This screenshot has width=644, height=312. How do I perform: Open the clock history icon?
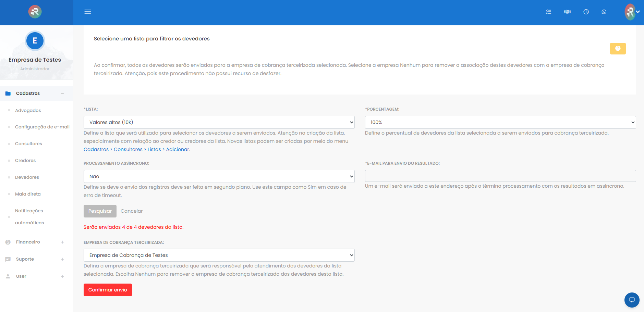point(586,12)
